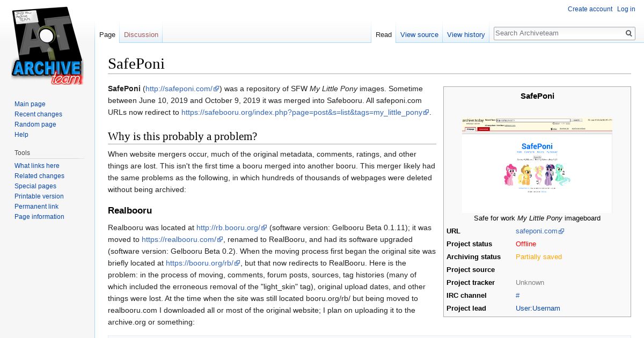Open Printable version link
Image resolution: width=644 pixels, height=338 pixels.
coord(39,196)
